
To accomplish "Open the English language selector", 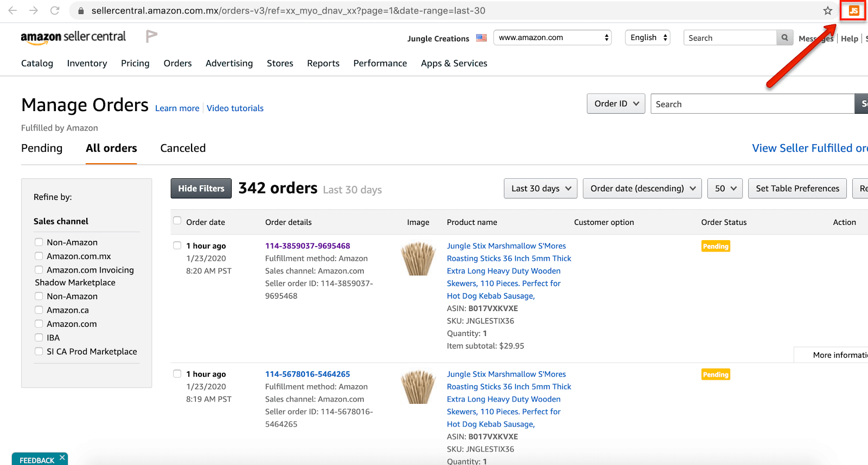I will coord(648,37).
